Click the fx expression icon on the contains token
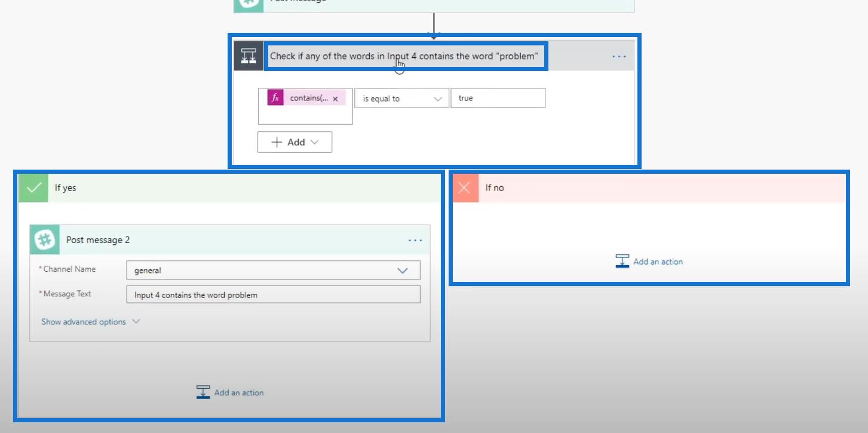 (x=275, y=98)
